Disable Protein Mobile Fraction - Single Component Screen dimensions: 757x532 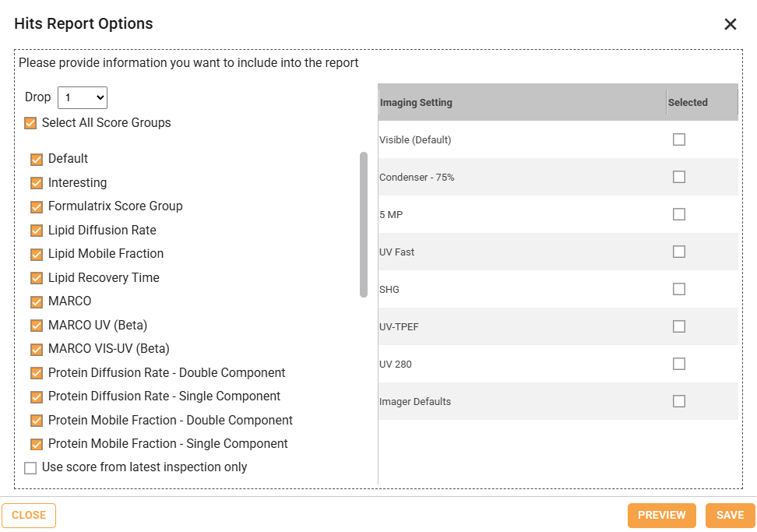37,444
